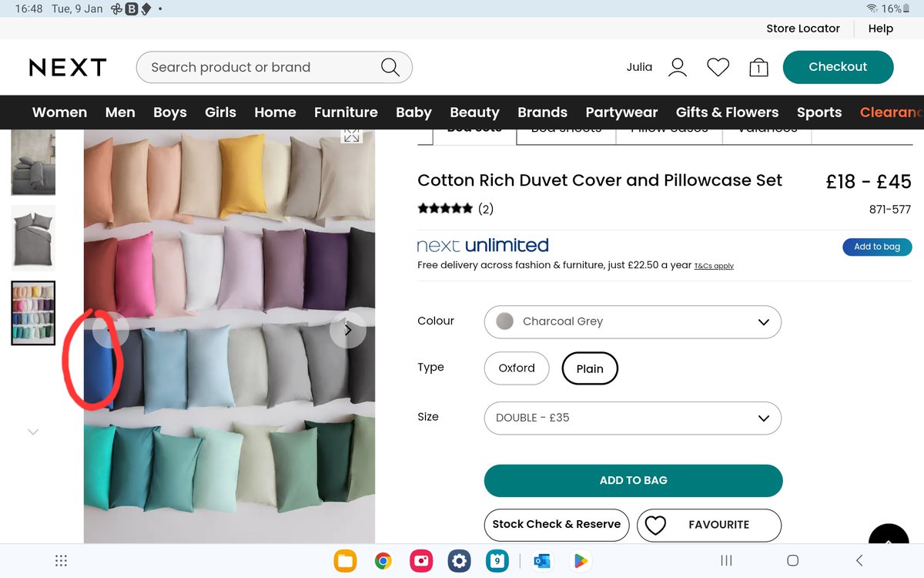Open the Beauty menu
Image resolution: width=924 pixels, height=578 pixels.
(x=474, y=113)
